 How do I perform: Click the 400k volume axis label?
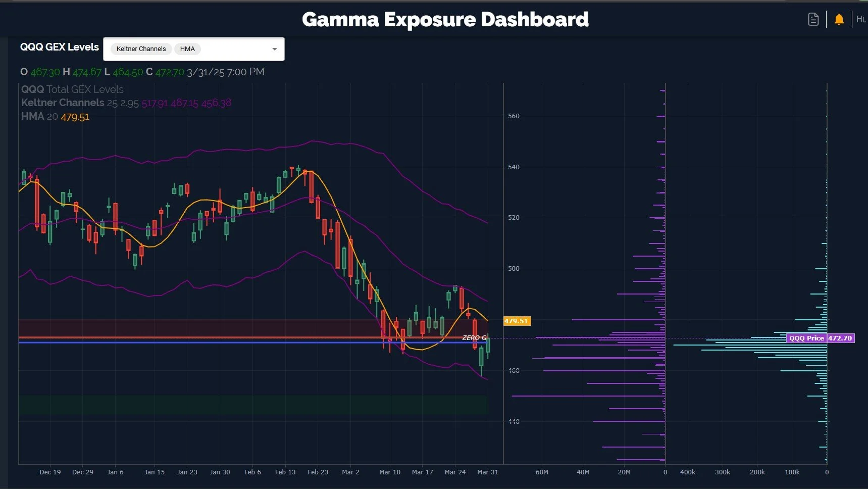(x=688, y=472)
